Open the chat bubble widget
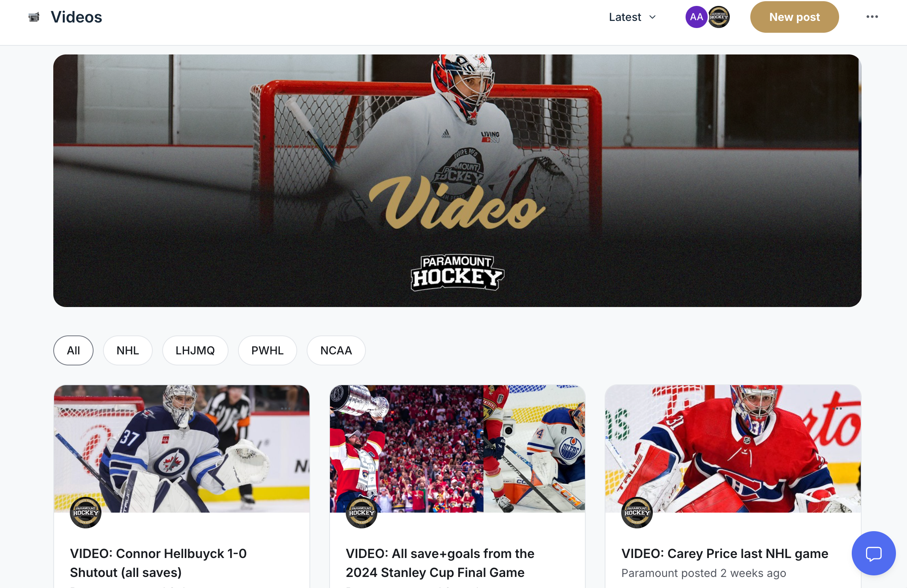The height and width of the screenshot is (588, 907). pyautogui.click(x=873, y=553)
